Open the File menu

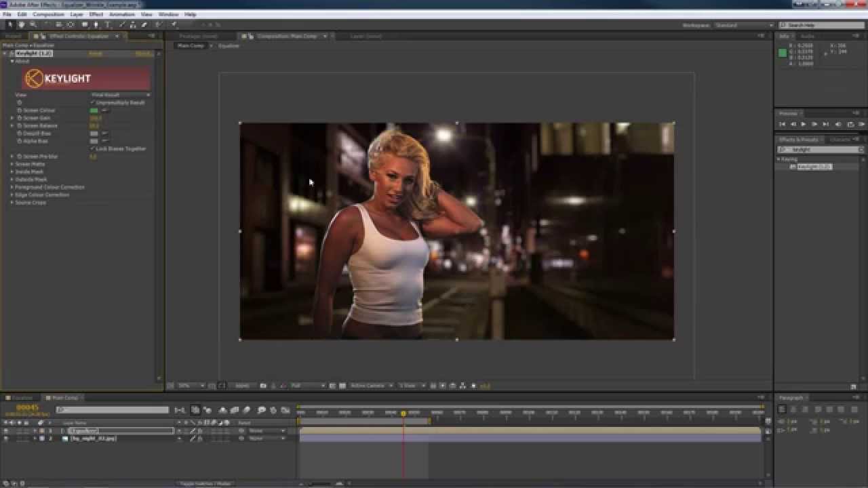(x=7, y=14)
